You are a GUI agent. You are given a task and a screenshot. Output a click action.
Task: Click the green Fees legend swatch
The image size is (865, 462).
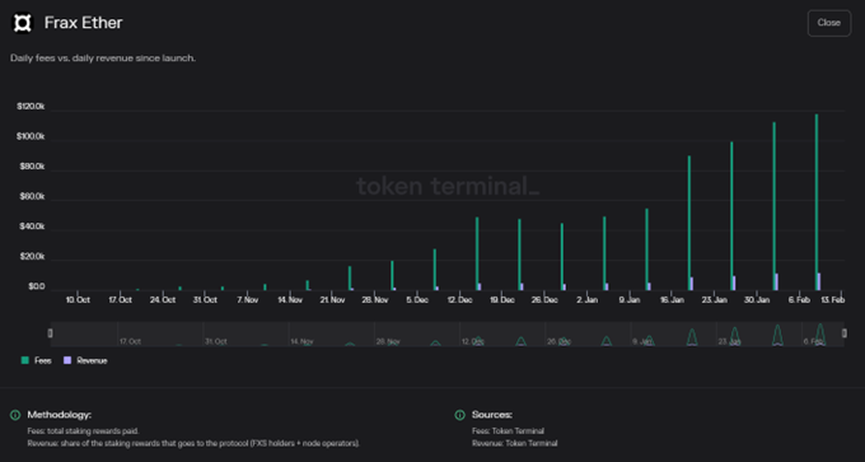pyautogui.click(x=25, y=360)
